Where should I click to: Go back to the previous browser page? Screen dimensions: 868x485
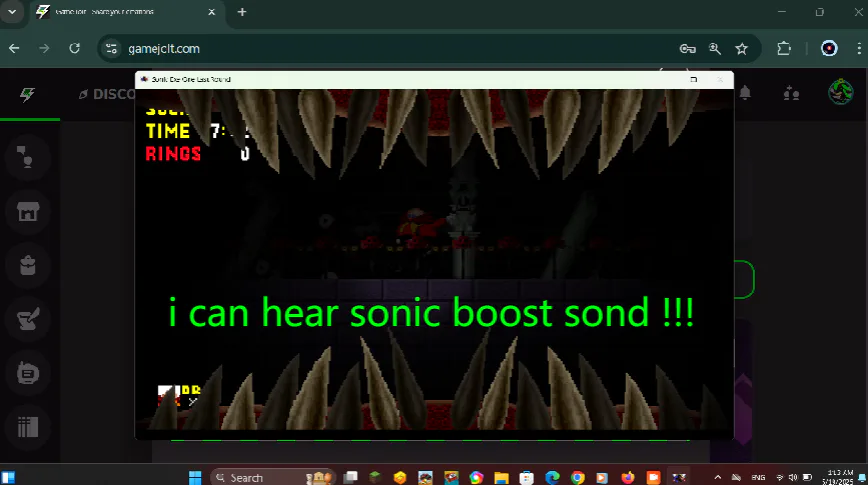click(x=14, y=49)
